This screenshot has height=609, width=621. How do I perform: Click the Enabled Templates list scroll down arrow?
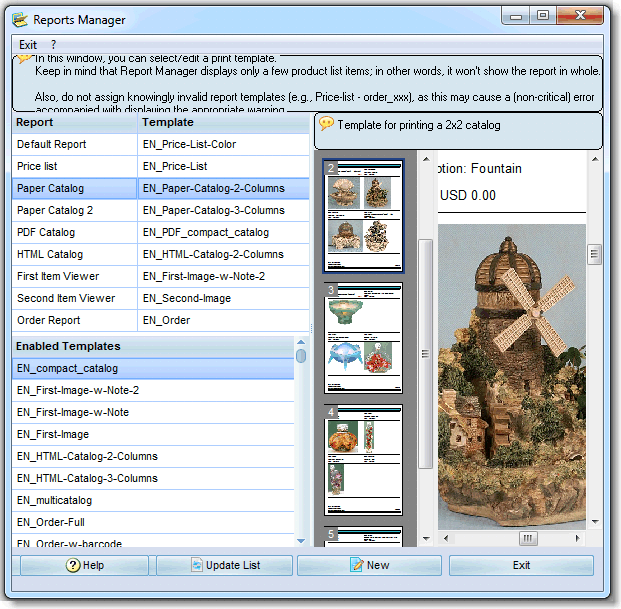pos(301,540)
